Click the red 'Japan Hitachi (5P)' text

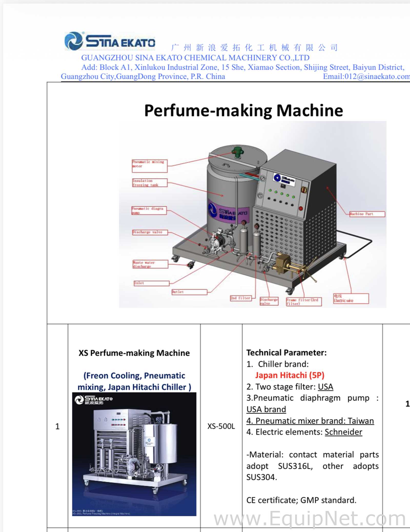coord(290,375)
